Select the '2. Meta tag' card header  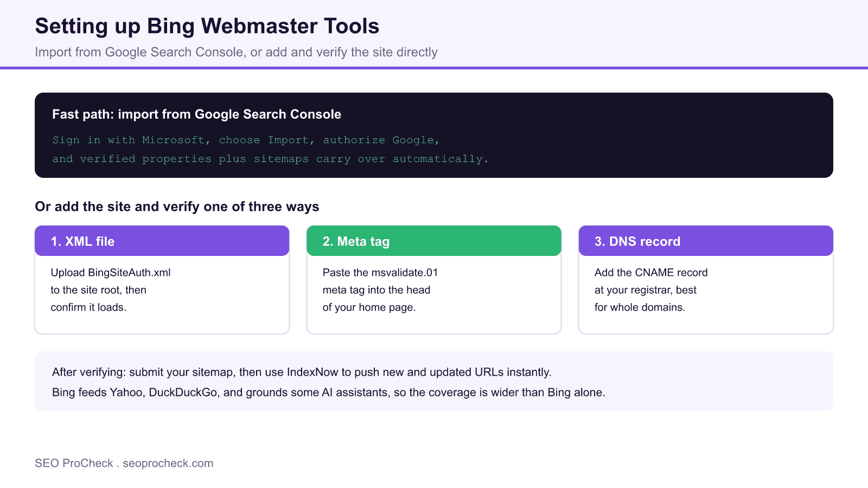pyautogui.click(x=434, y=241)
